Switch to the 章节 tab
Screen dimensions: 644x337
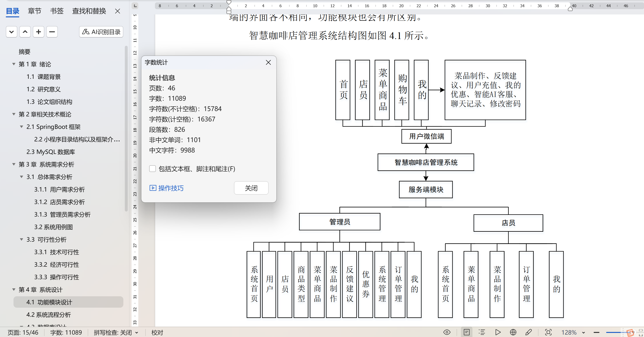(34, 11)
